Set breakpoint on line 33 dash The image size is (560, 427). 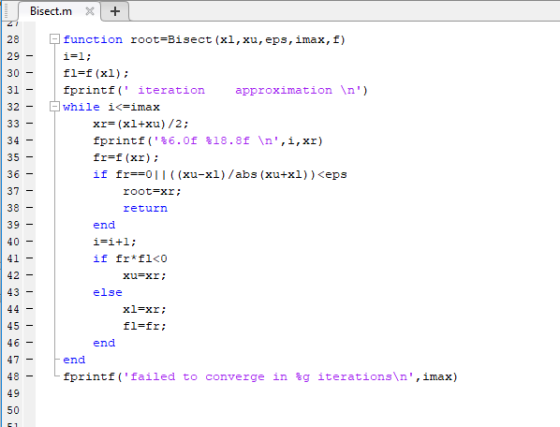coord(30,124)
